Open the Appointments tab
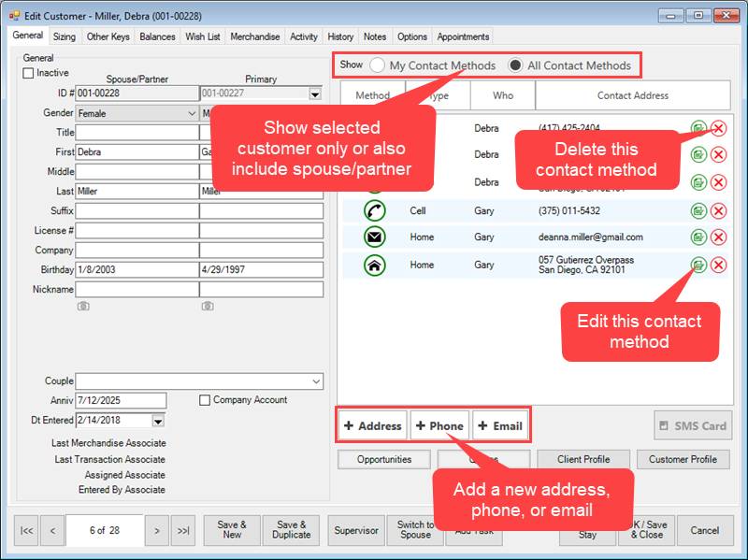The width and height of the screenshot is (748, 560). pos(463,37)
